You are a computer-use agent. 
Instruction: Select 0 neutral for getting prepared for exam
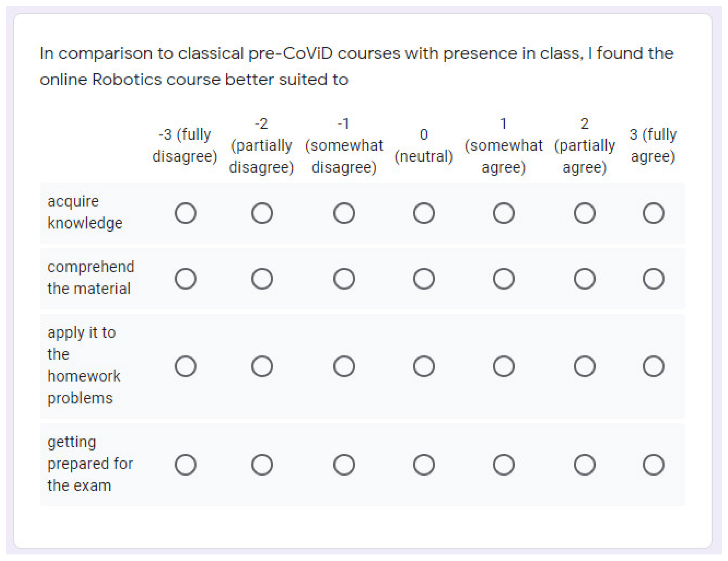pos(424,464)
